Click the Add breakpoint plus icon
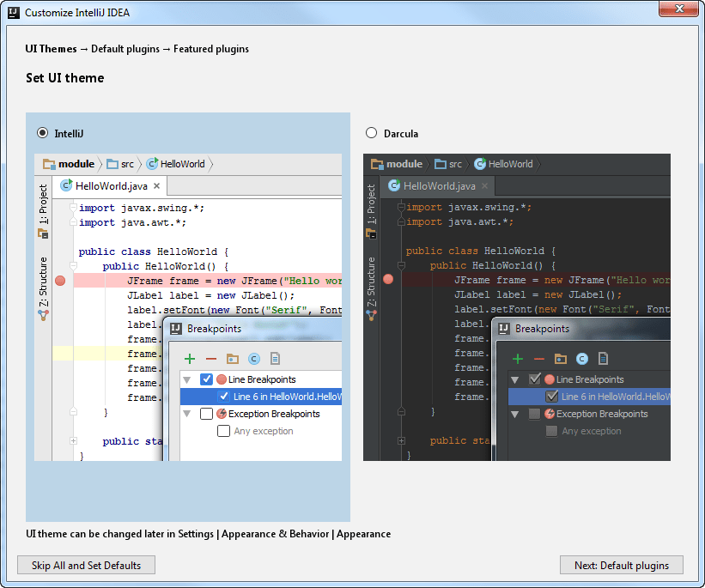705x588 pixels. 189,358
